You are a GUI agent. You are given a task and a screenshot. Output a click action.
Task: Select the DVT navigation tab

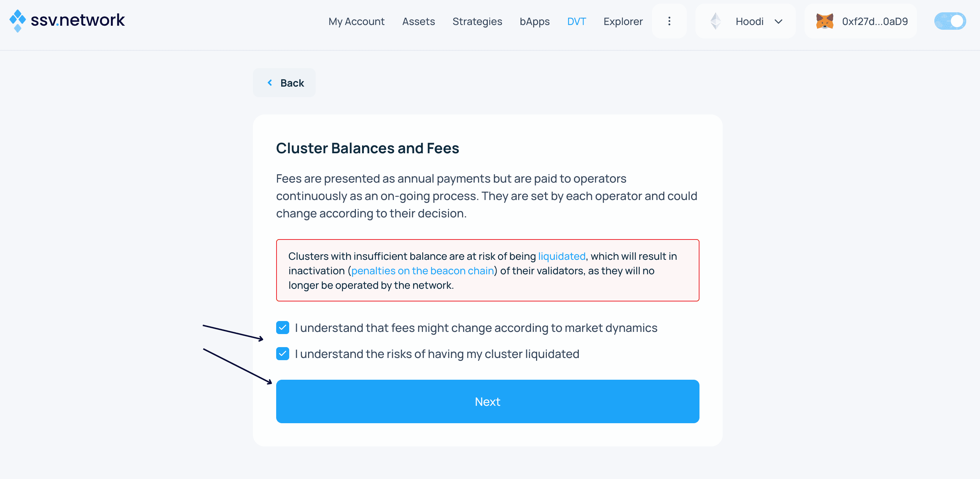[576, 21]
